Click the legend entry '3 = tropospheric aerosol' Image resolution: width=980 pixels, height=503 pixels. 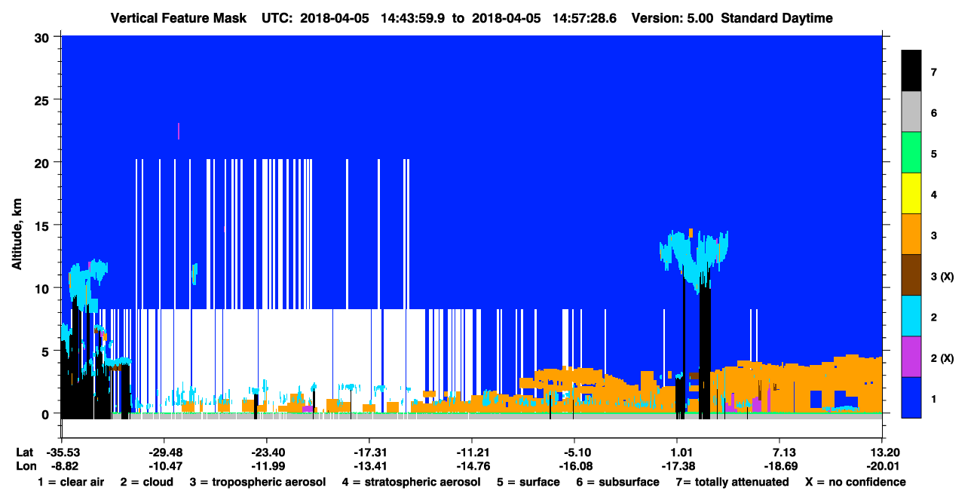(257, 482)
